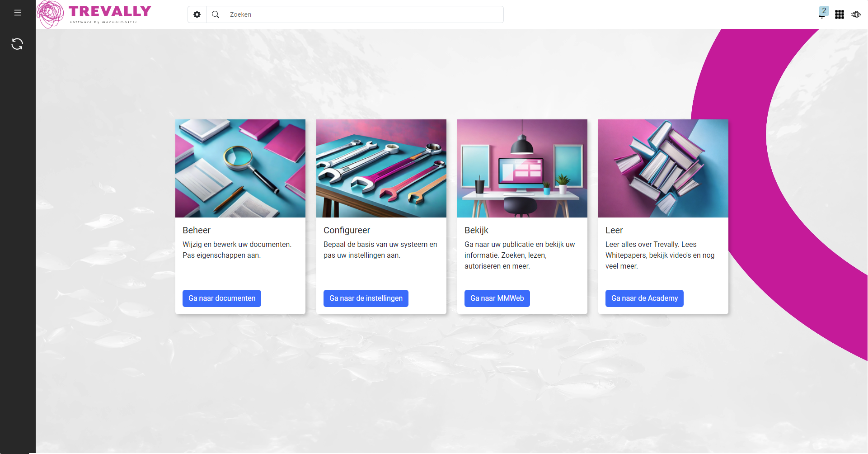Click the Bekijk desk workspace image
Screen dimensions: 868x454
522,168
